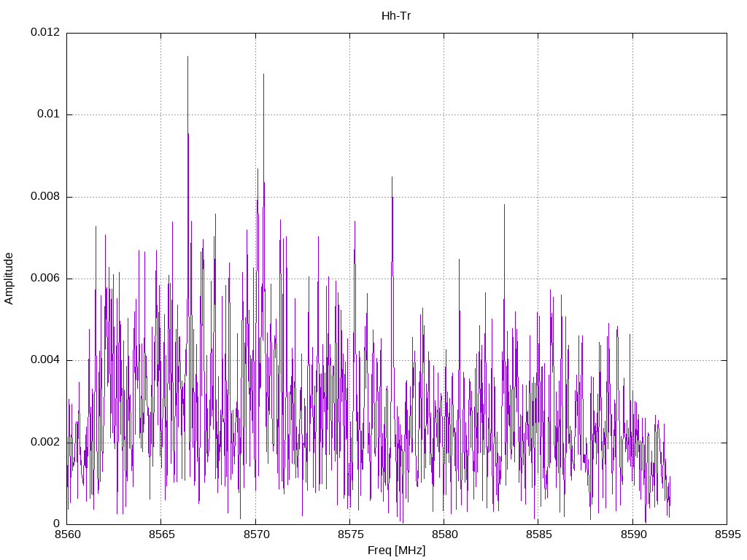Click the y-axis tick 0.008

coord(45,197)
